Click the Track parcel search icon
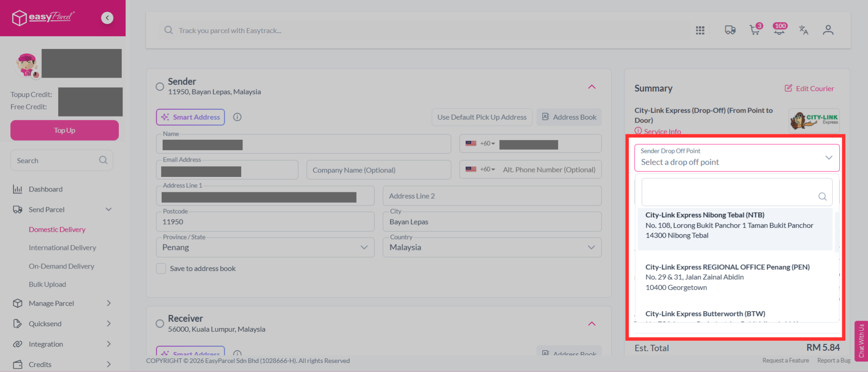868x372 pixels. (x=169, y=30)
